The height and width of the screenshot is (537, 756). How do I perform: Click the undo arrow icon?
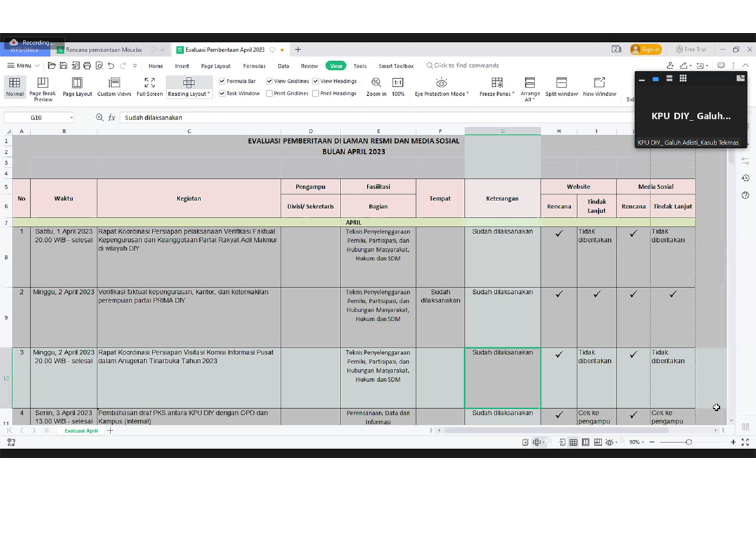[x=110, y=66]
